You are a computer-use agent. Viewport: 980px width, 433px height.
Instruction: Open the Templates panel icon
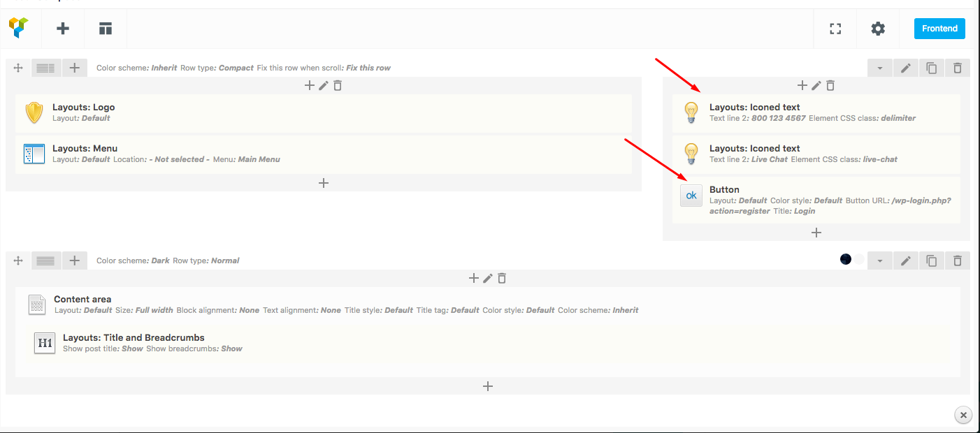coord(106,29)
